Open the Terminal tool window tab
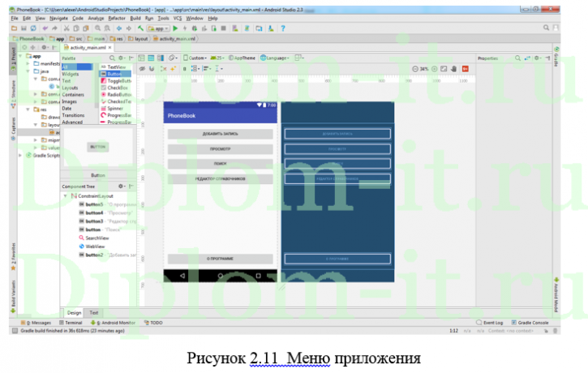 (x=71, y=323)
